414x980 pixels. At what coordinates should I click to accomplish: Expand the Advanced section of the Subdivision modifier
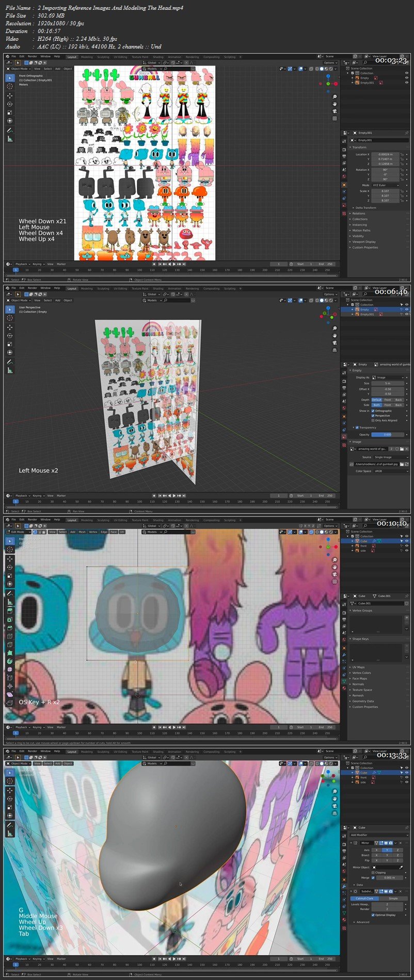[363, 922]
